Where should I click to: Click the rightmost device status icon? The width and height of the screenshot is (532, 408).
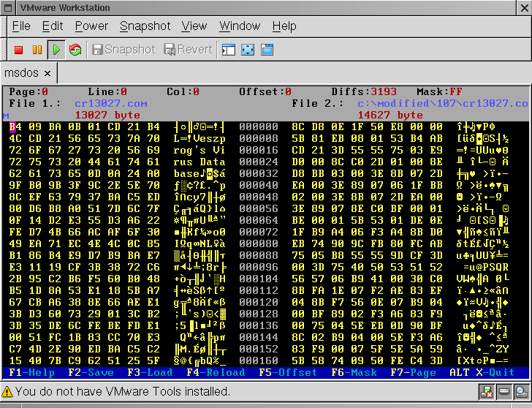(521, 392)
